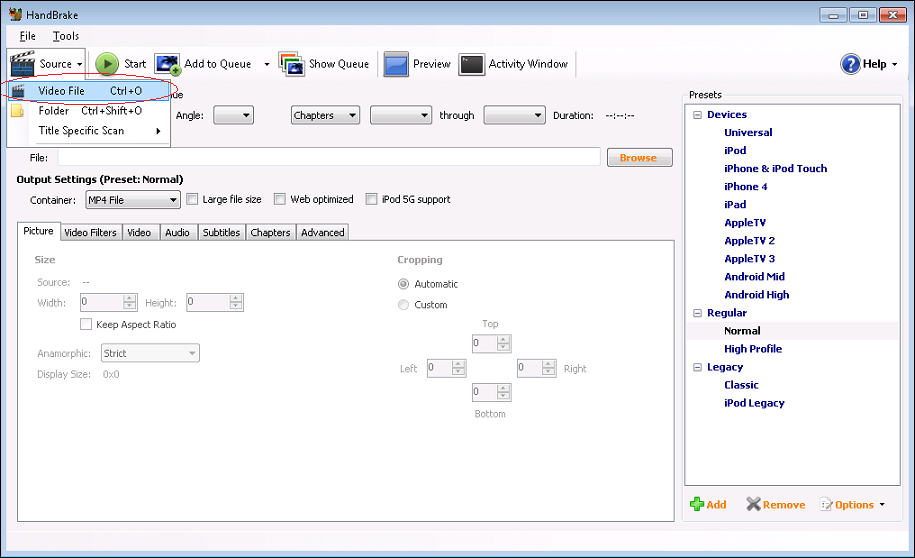Click the Add to Queue icon

(x=167, y=64)
